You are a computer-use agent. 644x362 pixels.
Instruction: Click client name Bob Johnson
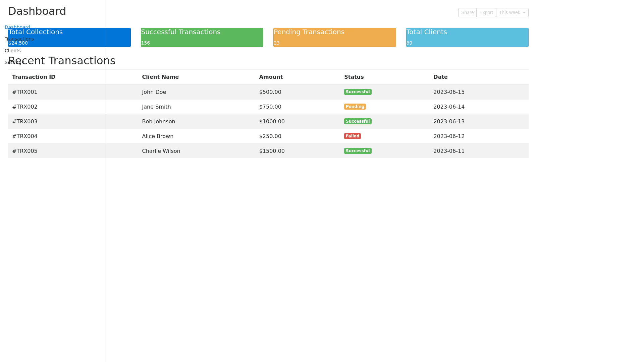[x=158, y=121]
